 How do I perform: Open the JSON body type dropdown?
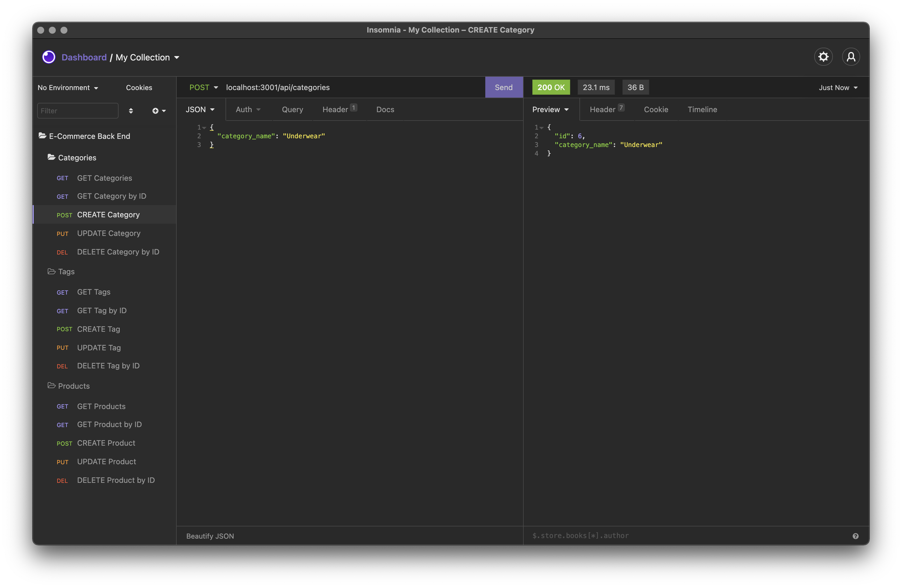click(x=200, y=110)
